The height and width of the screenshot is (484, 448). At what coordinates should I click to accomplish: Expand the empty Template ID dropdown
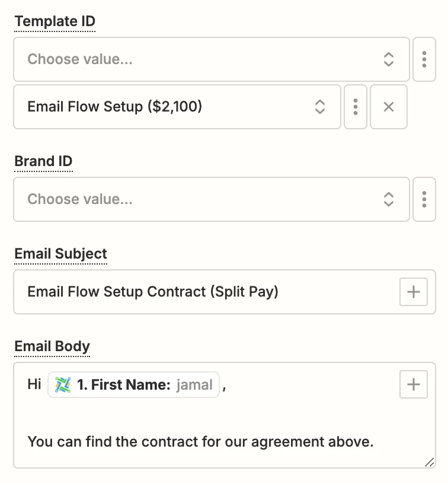(201, 59)
